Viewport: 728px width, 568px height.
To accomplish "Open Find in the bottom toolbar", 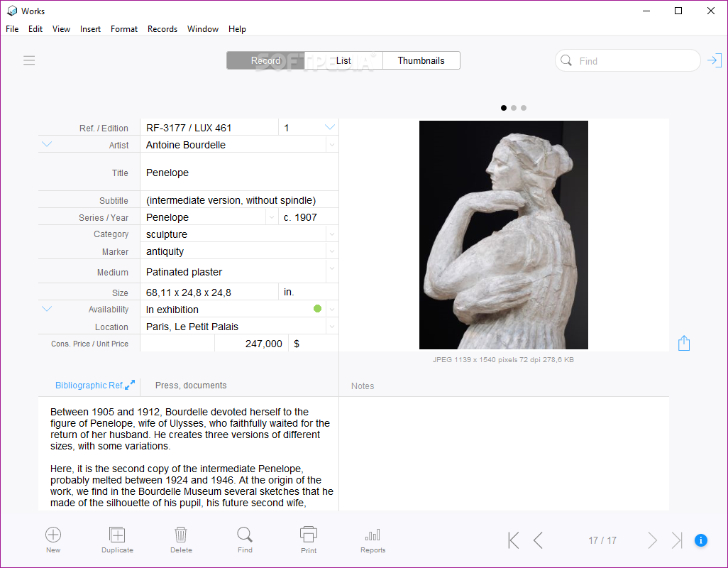I will point(245,540).
